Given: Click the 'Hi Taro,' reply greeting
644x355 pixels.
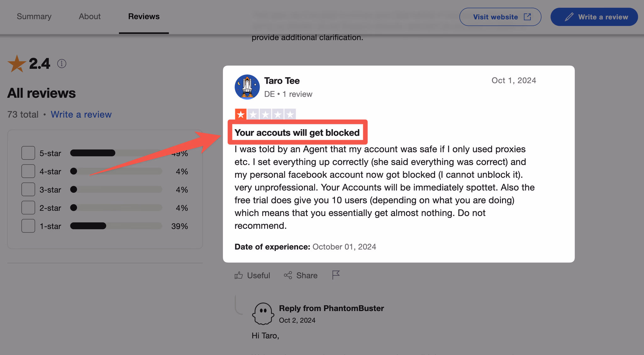Looking at the screenshot, I should (x=265, y=336).
